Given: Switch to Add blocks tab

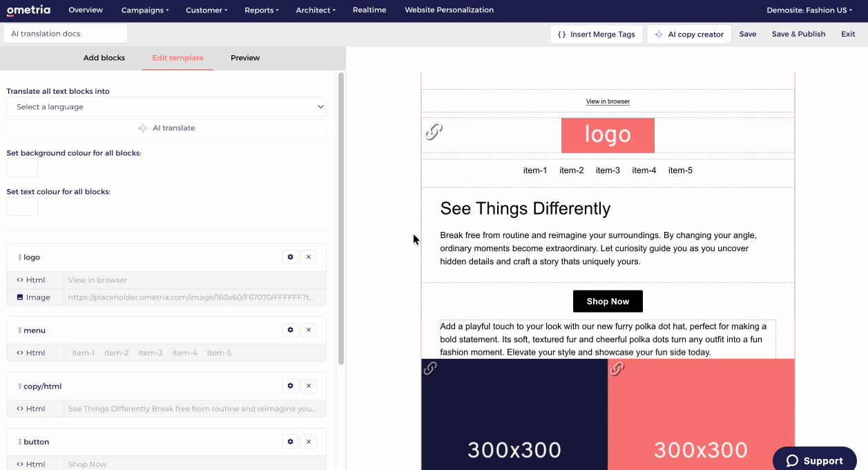Looking at the screenshot, I should coord(104,58).
